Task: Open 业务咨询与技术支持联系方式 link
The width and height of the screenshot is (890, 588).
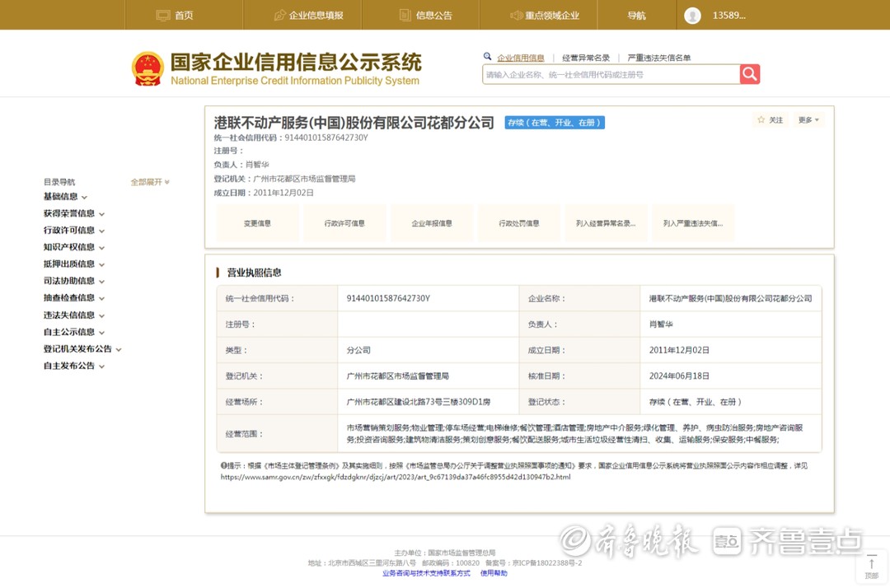Action: (426, 573)
